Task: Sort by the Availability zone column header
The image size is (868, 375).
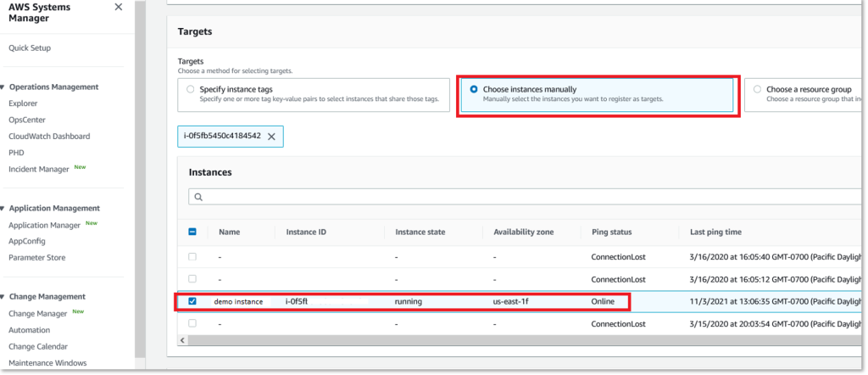Action: [524, 232]
